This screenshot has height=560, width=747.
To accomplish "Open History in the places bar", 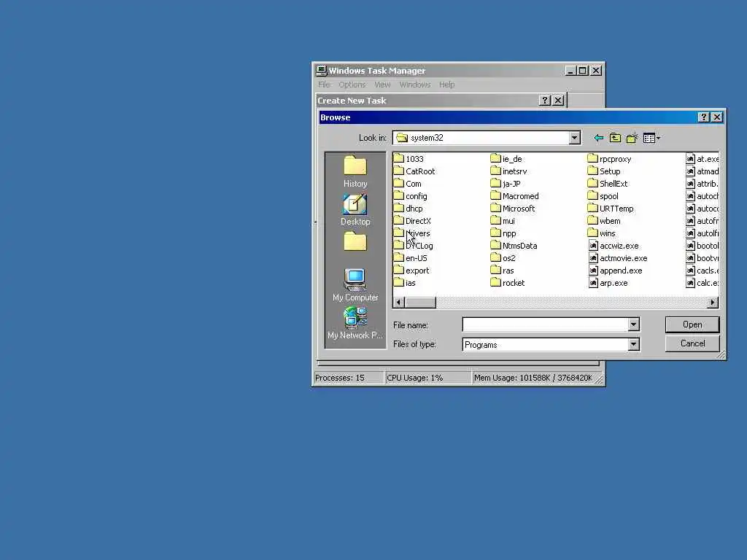I will pyautogui.click(x=355, y=172).
